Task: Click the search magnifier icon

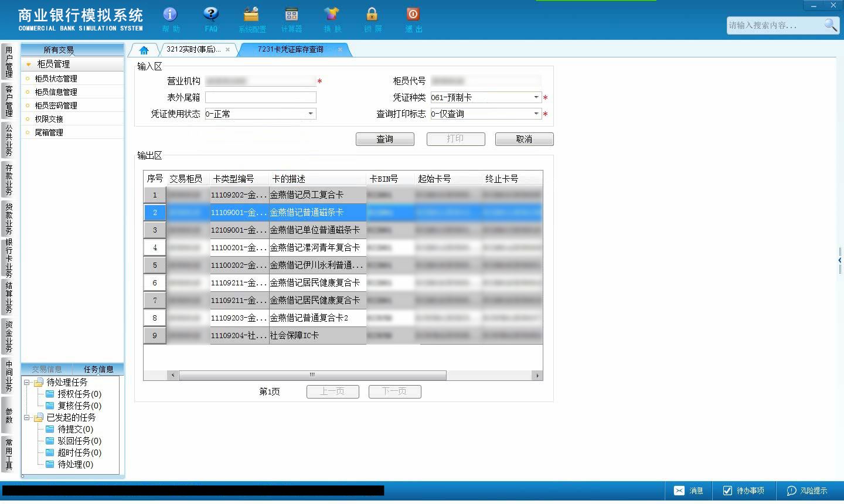Action: click(x=831, y=25)
